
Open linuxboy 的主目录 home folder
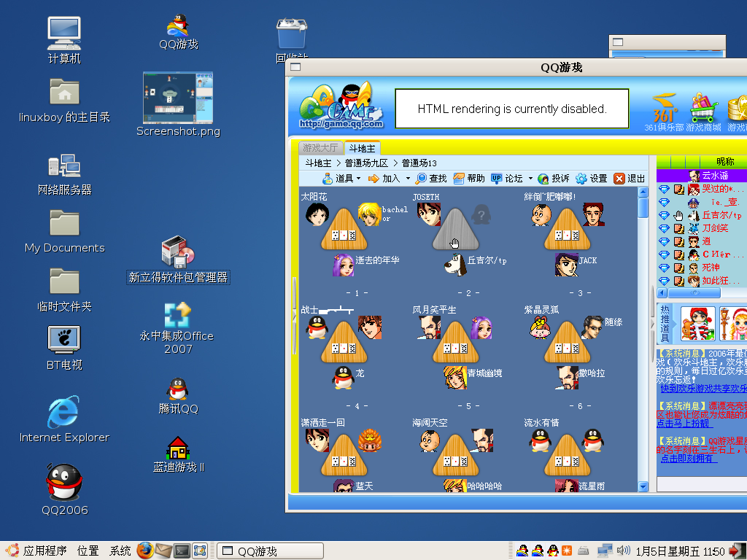(x=64, y=101)
